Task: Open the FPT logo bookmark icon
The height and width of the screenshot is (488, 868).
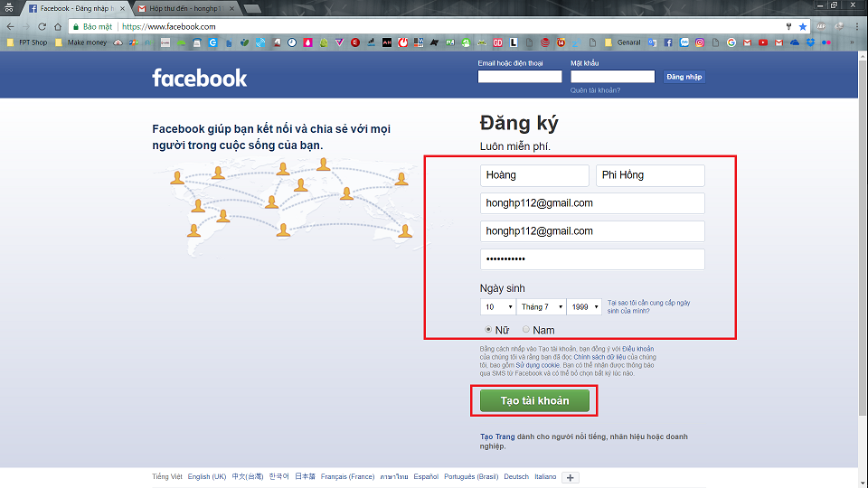Action: point(134,42)
